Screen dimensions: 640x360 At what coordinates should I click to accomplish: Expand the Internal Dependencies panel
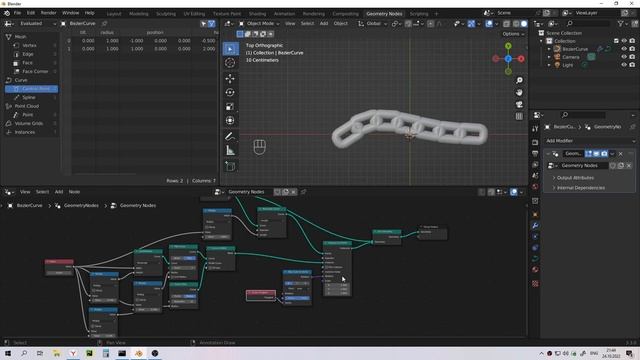[580, 188]
